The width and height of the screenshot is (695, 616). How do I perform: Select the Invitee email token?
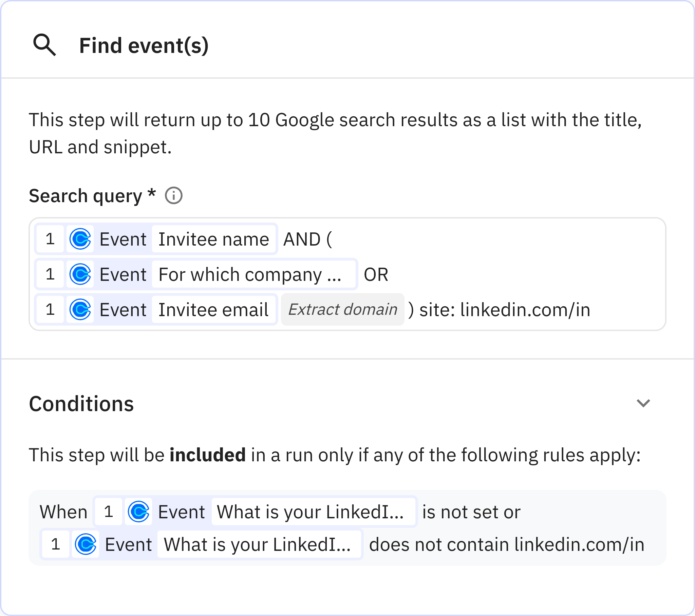[x=213, y=309]
